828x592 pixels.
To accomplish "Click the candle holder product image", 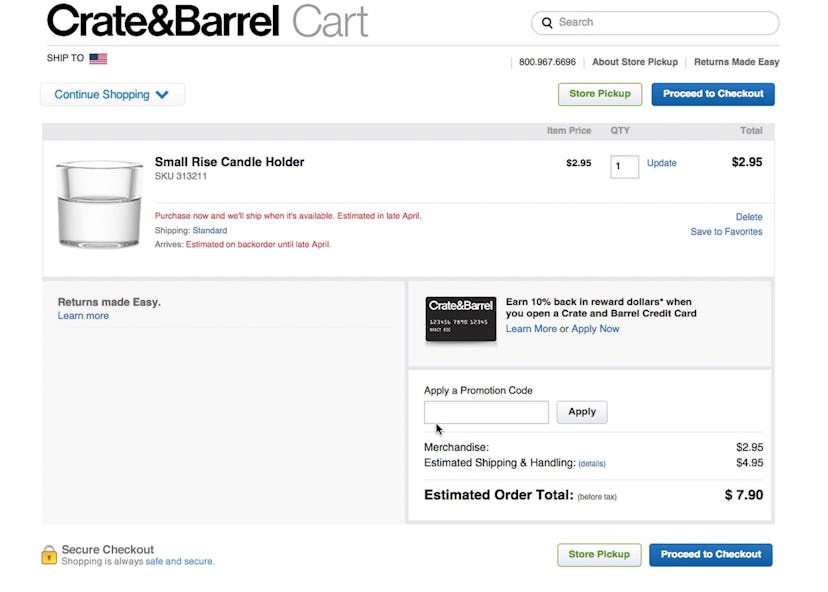I will (98, 202).
